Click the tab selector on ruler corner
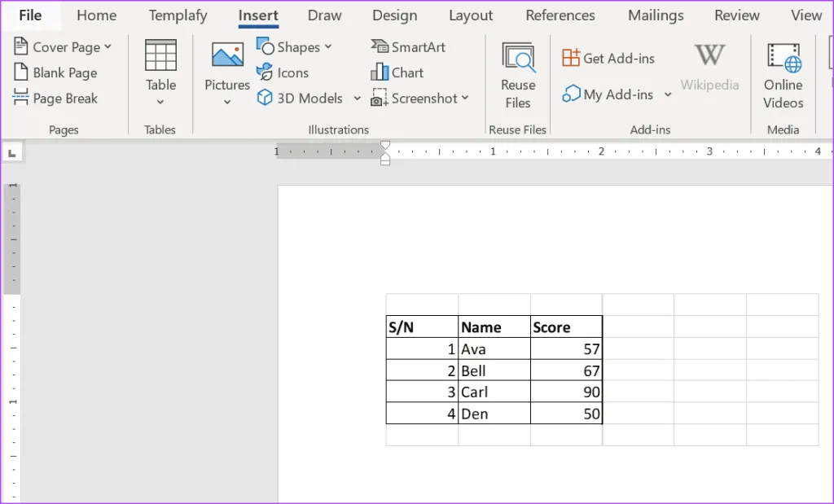834x504 pixels. [13, 152]
